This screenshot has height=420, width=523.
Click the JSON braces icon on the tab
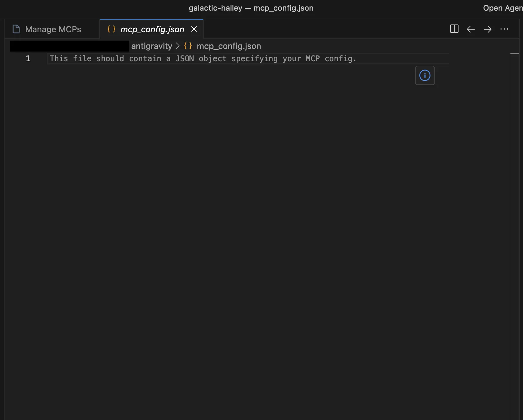point(111,29)
